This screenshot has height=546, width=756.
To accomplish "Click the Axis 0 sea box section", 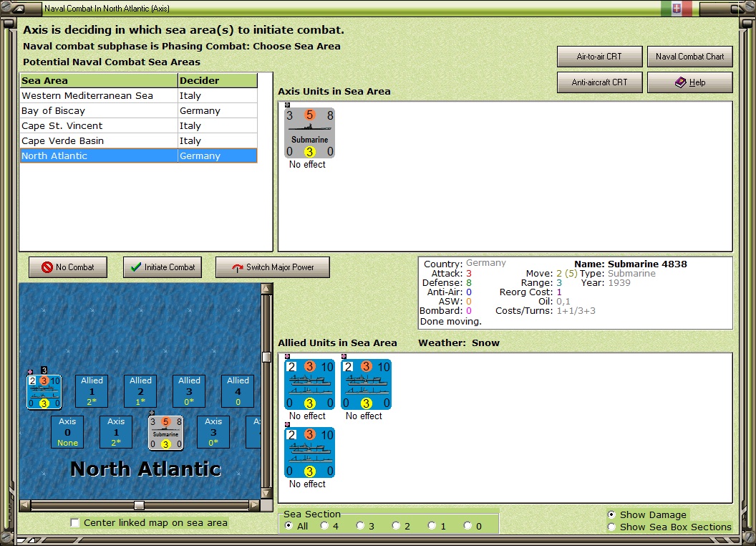I will point(67,432).
